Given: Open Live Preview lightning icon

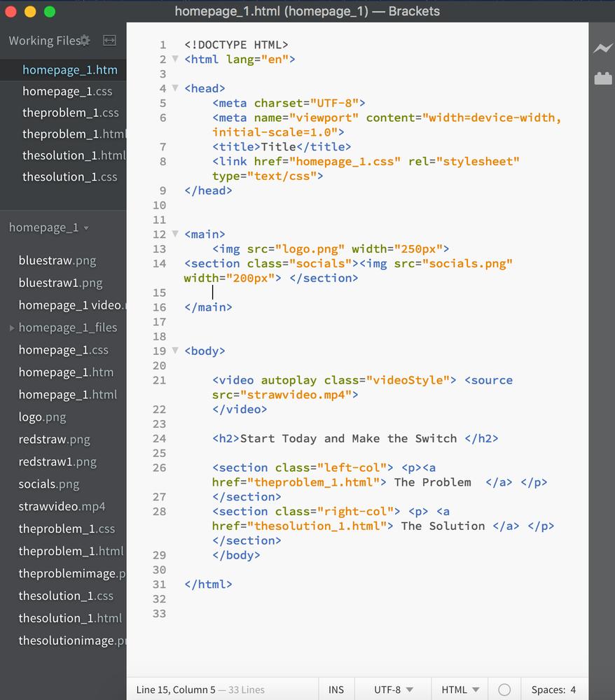Looking at the screenshot, I should [x=602, y=48].
